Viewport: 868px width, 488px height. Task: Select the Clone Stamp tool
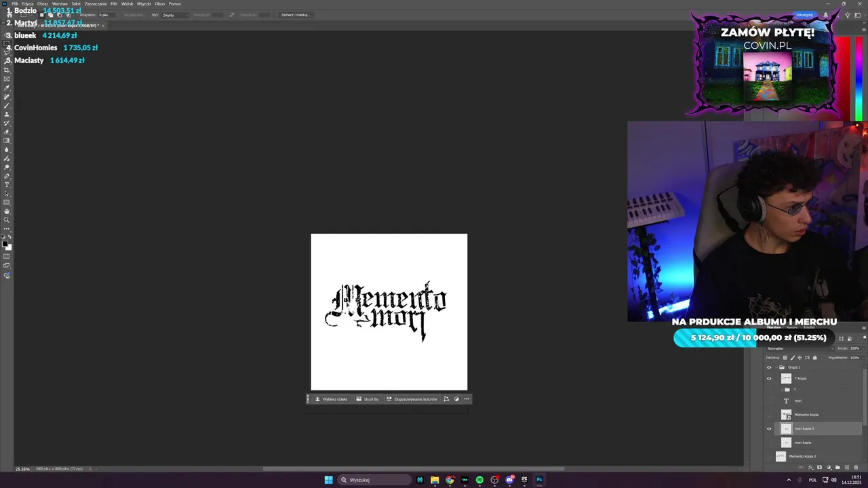point(7,115)
